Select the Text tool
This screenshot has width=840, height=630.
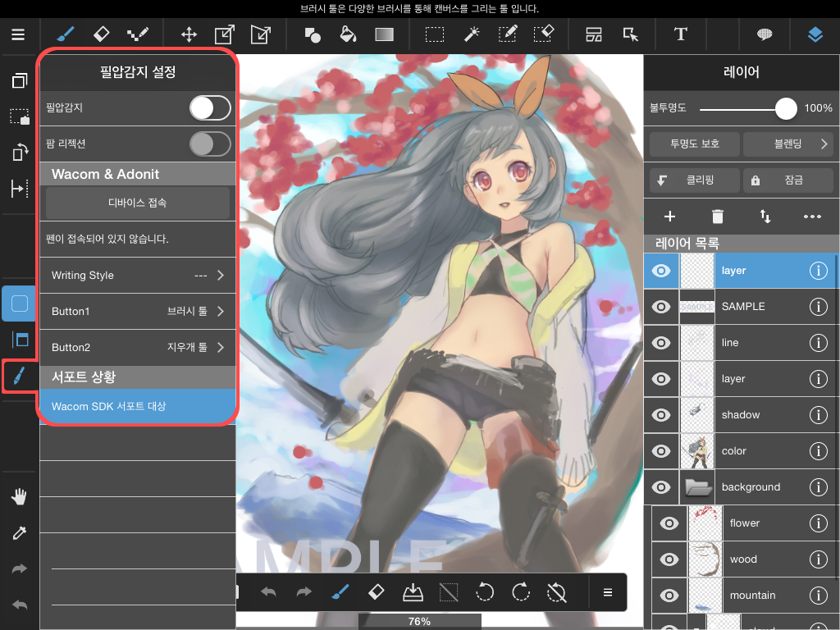[x=680, y=34]
